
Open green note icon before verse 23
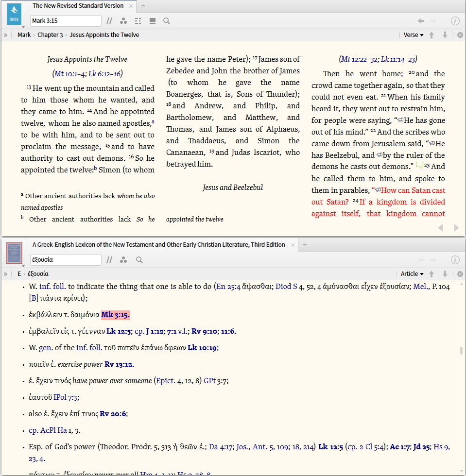click(x=419, y=165)
